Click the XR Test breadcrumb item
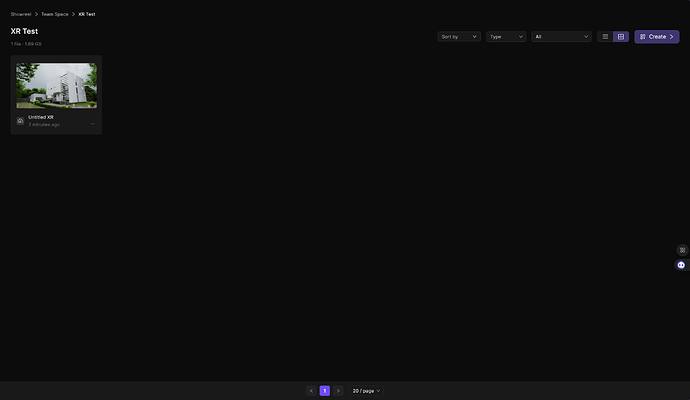 87,14
